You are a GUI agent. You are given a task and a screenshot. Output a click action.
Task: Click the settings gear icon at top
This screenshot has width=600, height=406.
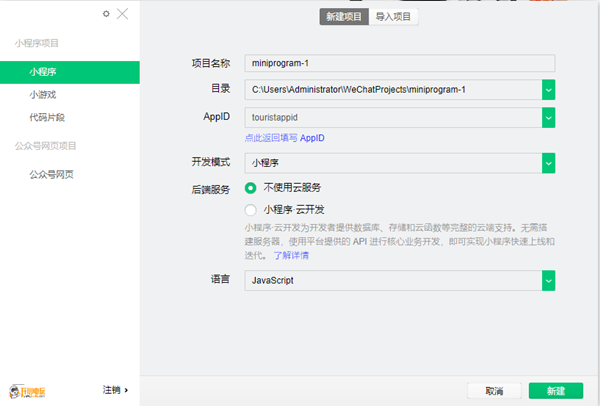coord(107,14)
